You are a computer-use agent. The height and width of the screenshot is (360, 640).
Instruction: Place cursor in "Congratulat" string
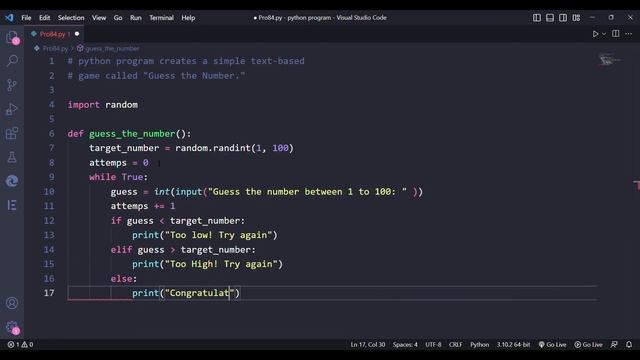[x=199, y=293]
